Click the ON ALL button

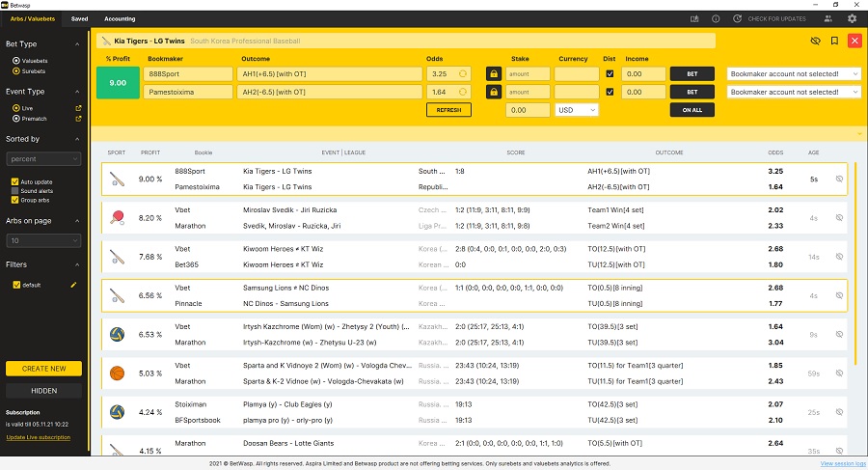(692, 110)
